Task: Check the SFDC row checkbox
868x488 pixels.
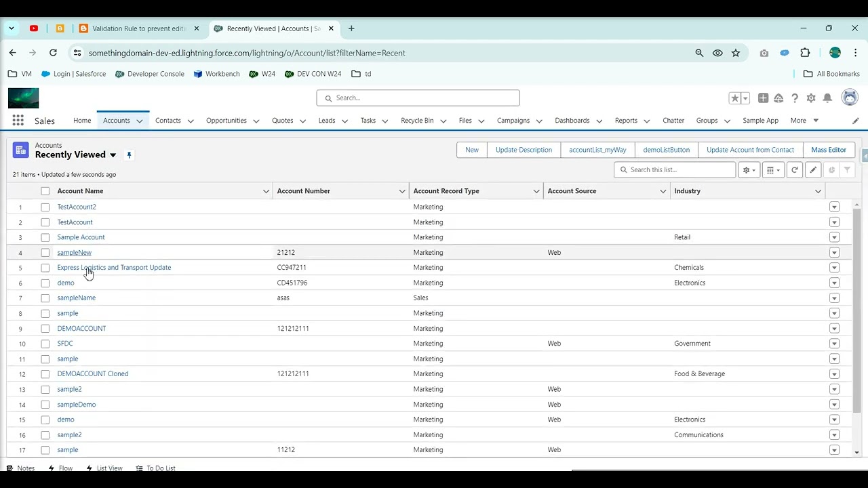Action: point(45,344)
